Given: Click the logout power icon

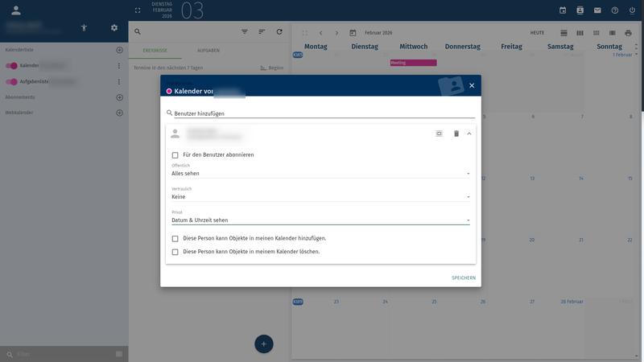Looking at the screenshot, I should (632, 10).
